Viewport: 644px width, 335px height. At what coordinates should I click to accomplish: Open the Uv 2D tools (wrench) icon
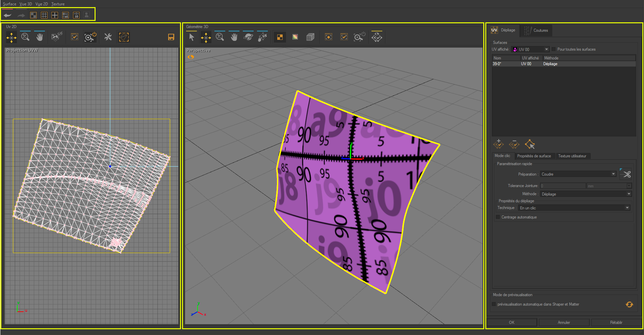(x=107, y=37)
